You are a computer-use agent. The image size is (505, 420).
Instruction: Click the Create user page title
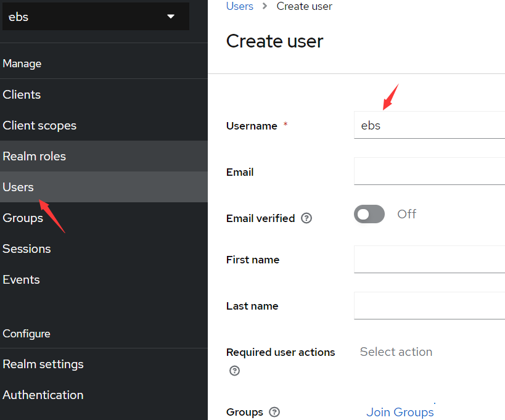point(274,41)
